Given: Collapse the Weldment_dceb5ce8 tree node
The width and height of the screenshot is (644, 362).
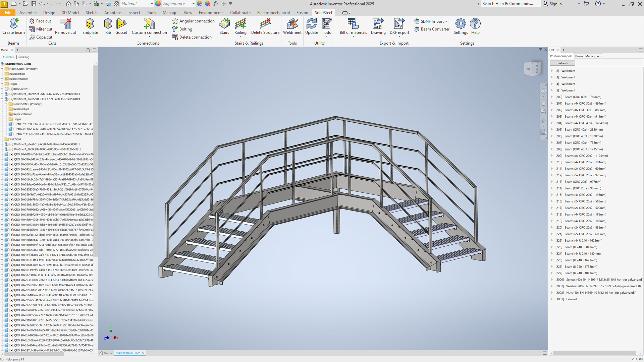Looking at the screenshot, I should tap(2, 99).
